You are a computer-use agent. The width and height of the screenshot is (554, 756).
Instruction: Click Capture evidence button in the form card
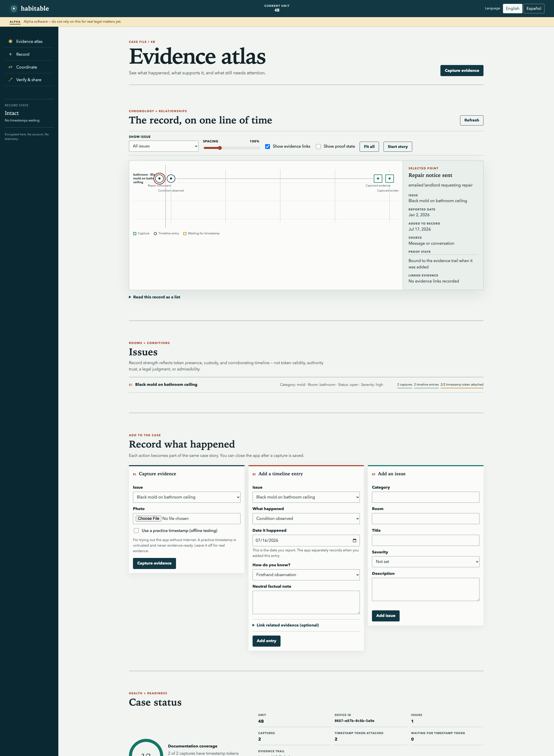[x=154, y=563]
